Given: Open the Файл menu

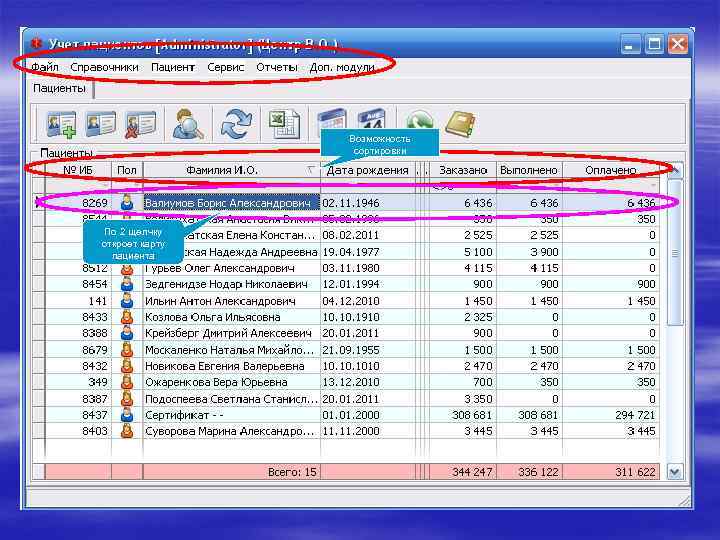Looking at the screenshot, I should (x=45, y=67).
